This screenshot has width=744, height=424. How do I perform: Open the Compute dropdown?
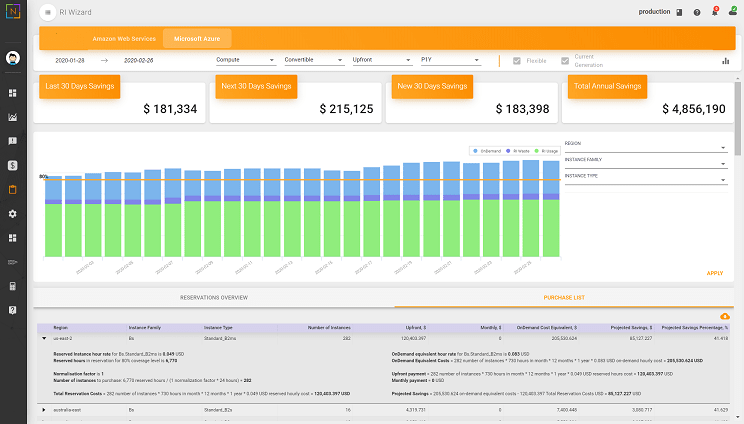point(245,60)
